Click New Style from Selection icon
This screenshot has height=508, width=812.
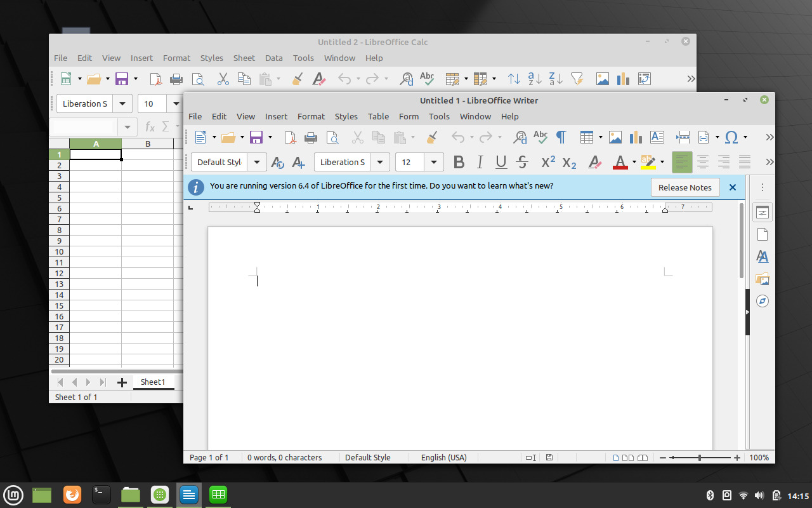pos(298,163)
